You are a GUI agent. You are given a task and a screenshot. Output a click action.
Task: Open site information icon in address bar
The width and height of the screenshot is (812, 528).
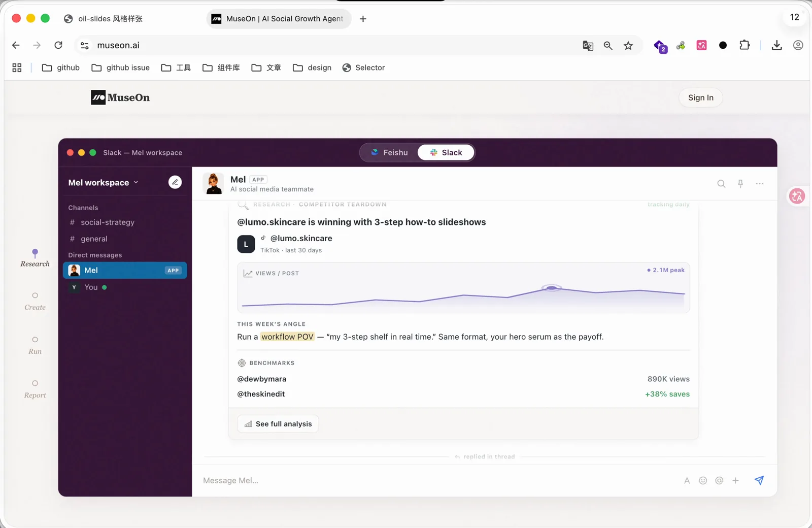pos(85,45)
